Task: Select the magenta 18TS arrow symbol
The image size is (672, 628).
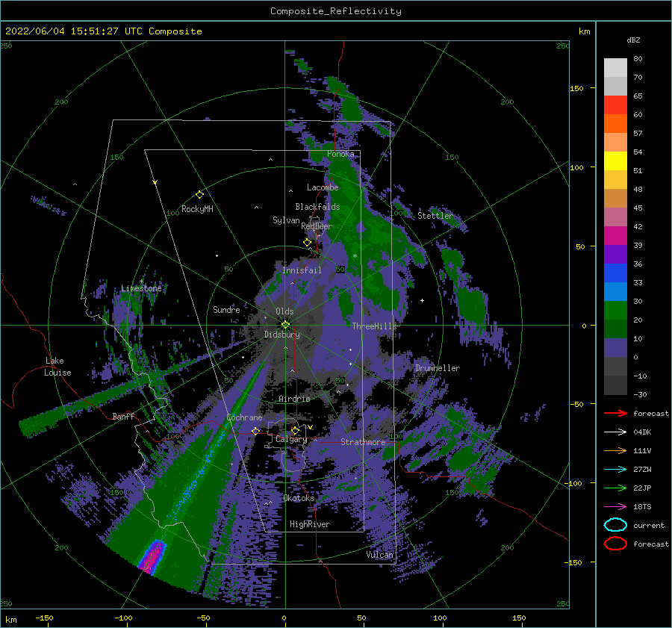Action: 615,507
